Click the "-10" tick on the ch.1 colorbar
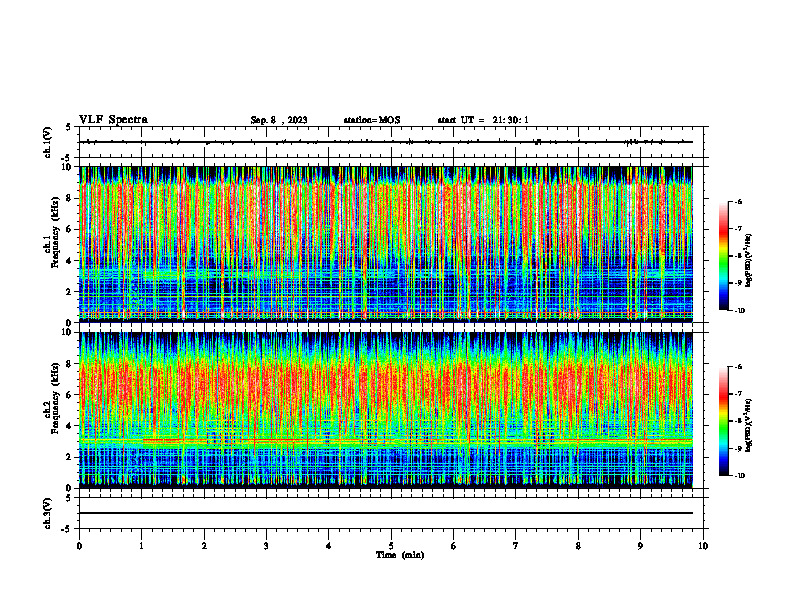This screenshot has height=612, width=792. pyautogui.click(x=739, y=311)
